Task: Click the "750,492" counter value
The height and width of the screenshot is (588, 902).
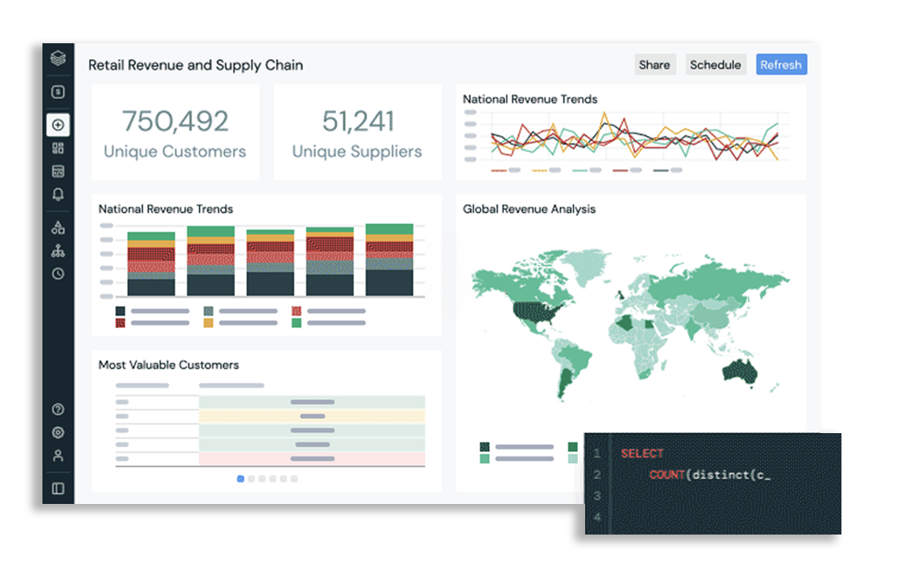Action: click(x=175, y=121)
